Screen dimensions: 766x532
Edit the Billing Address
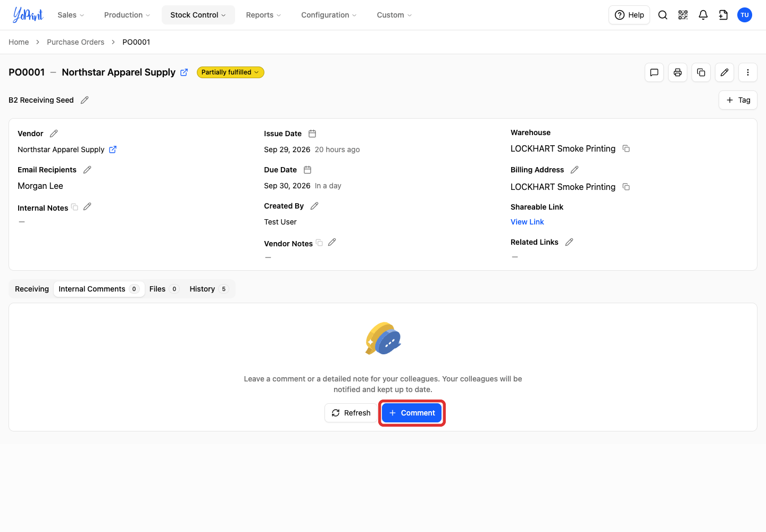[574, 170]
